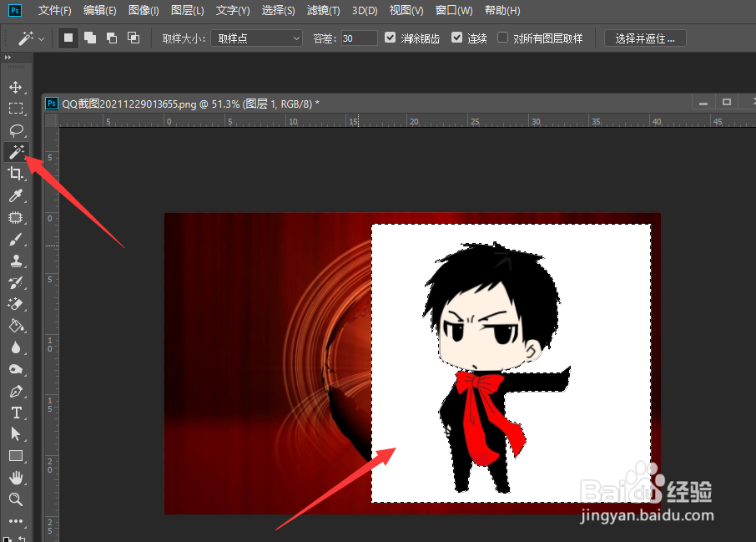This screenshot has width=756, height=542.
Task: Open the 取样大小 sample size dropdown
Action: [x=256, y=38]
